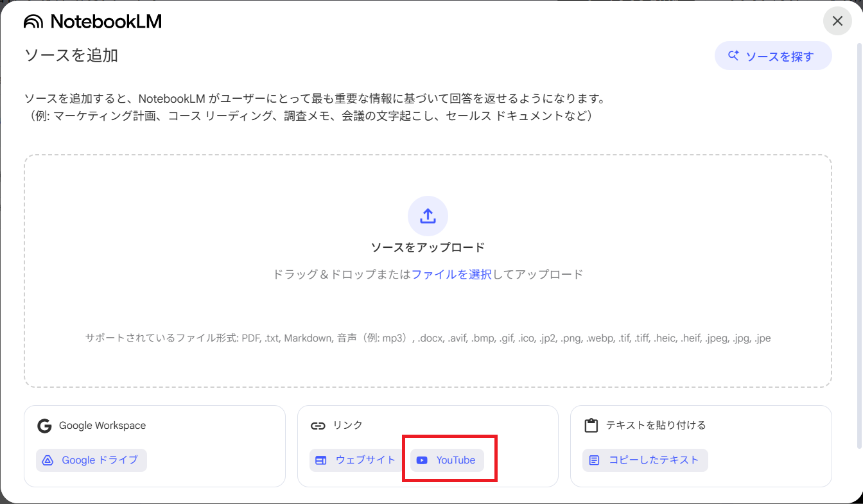
Task: Click the chain link icon beside リンク
Action: [x=318, y=426]
